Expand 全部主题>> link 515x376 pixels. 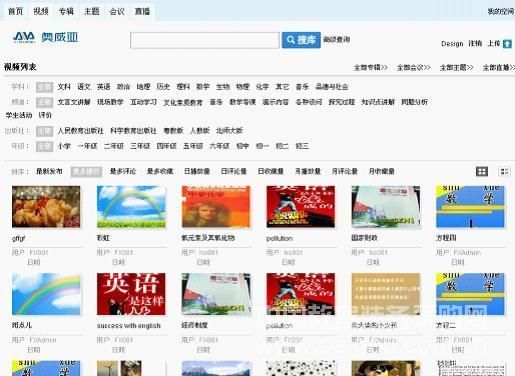[x=457, y=68]
